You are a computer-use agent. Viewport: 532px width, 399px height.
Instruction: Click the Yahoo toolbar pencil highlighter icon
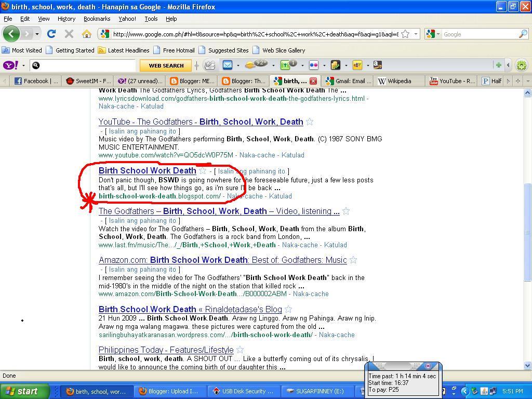[x=210, y=65]
